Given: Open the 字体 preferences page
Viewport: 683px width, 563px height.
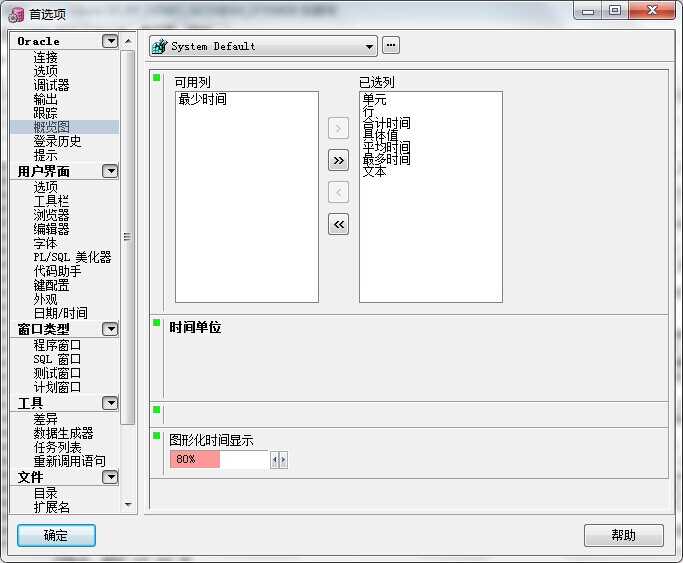Looking at the screenshot, I should [x=46, y=243].
